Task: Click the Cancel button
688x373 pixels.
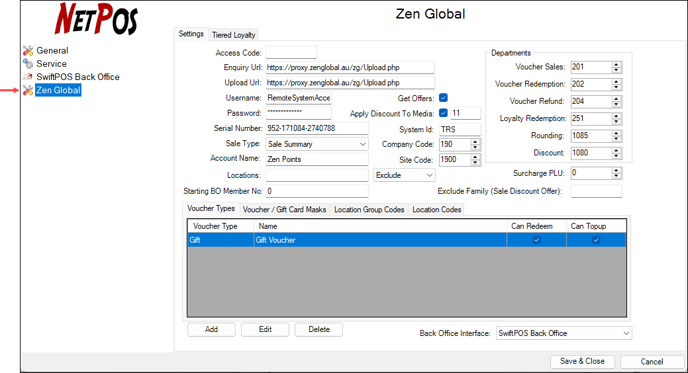Action: coord(652,362)
